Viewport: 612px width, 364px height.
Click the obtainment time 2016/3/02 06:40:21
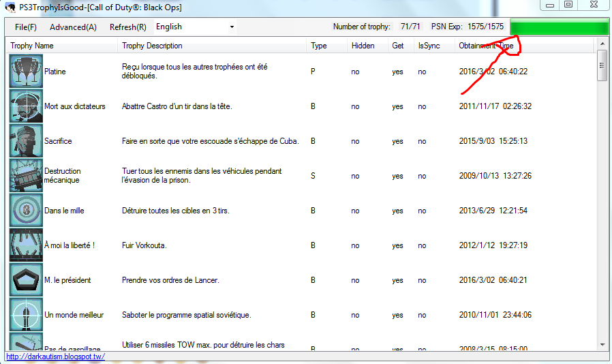tap(493, 280)
